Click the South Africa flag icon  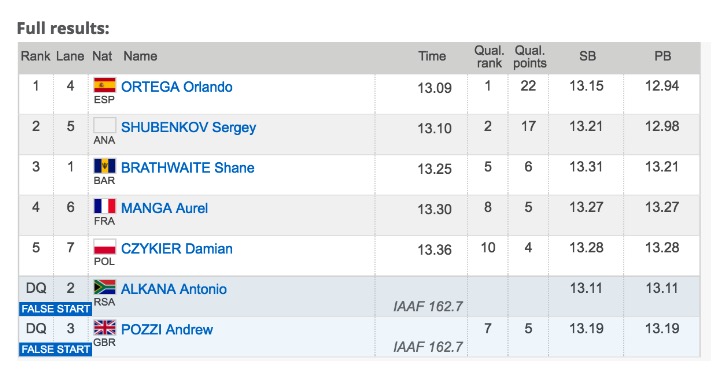click(x=105, y=287)
